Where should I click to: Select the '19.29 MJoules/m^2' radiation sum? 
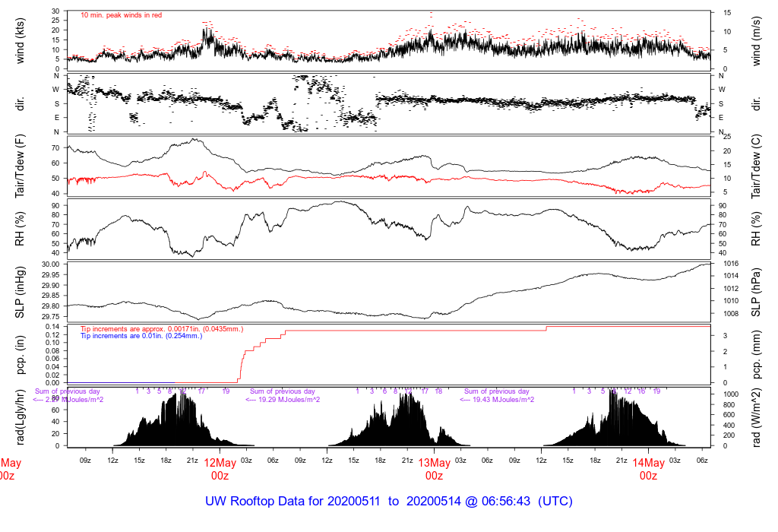click(x=283, y=400)
